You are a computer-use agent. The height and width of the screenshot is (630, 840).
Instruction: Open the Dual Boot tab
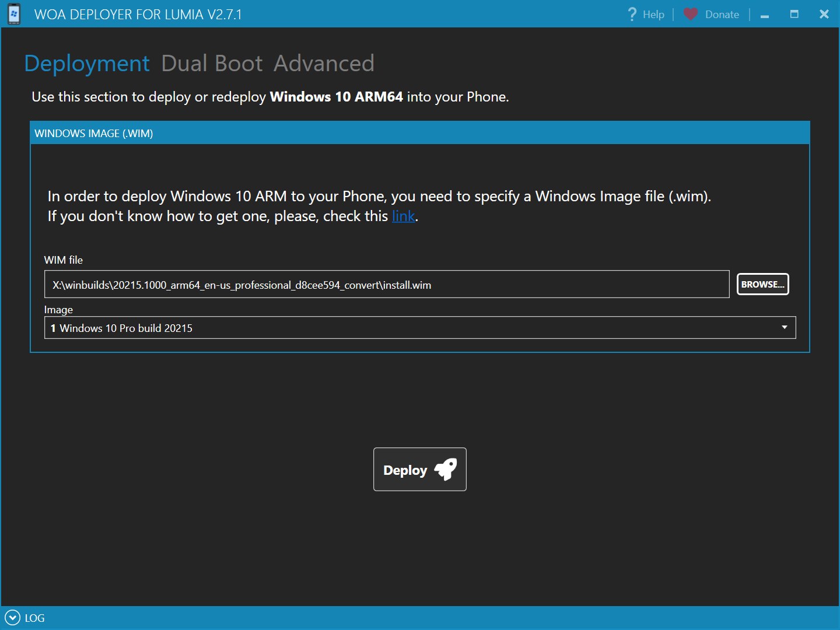click(x=212, y=64)
